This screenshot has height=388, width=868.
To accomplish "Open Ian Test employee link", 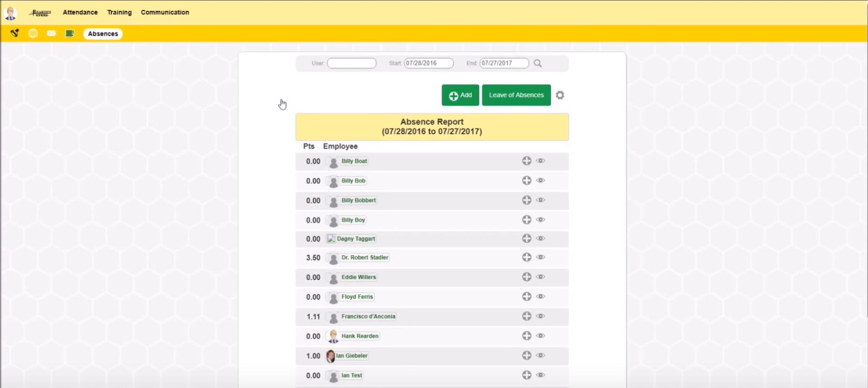I will coord(352,375).
